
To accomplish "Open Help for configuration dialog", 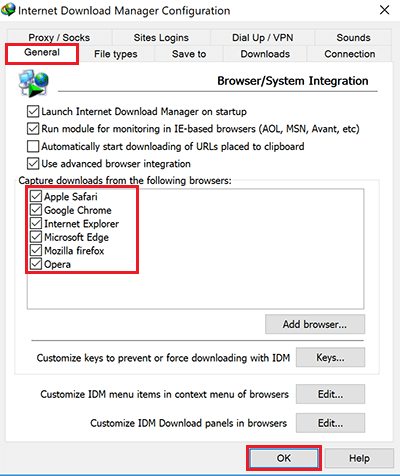I will [359, 458].
